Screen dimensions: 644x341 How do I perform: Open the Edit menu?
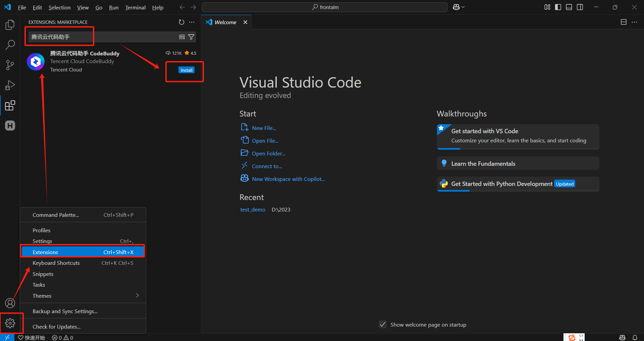[37, 7]
